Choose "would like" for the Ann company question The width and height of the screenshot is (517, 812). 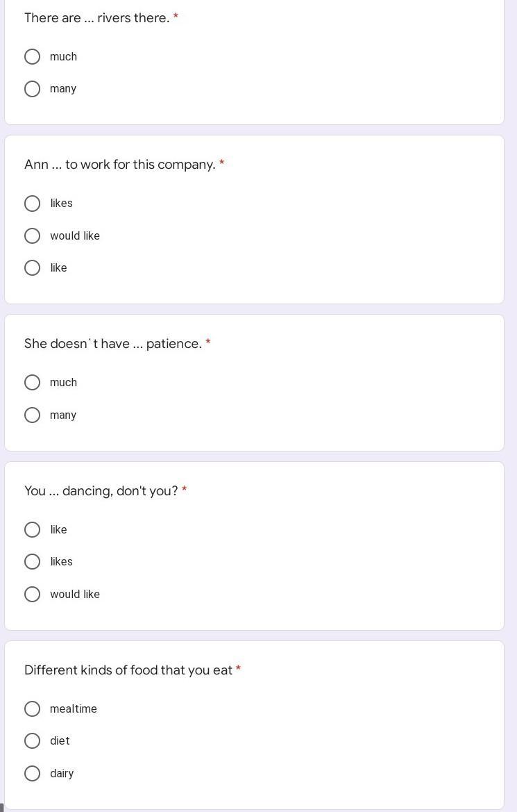(x=33, y=235)
